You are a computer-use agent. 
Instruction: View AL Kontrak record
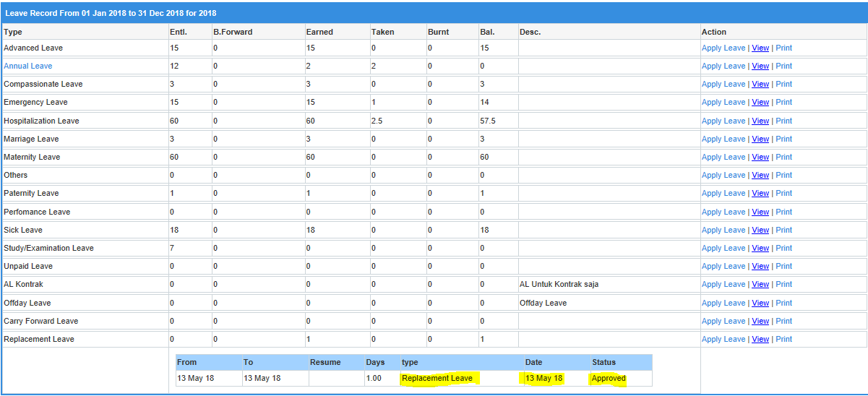[760, 284]
